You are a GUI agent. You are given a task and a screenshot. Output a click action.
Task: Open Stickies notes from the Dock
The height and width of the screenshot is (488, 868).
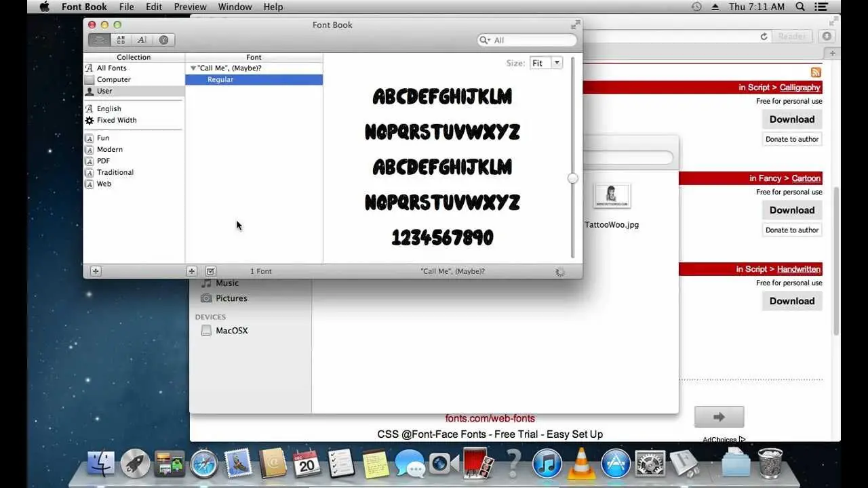tap(375, 464)
